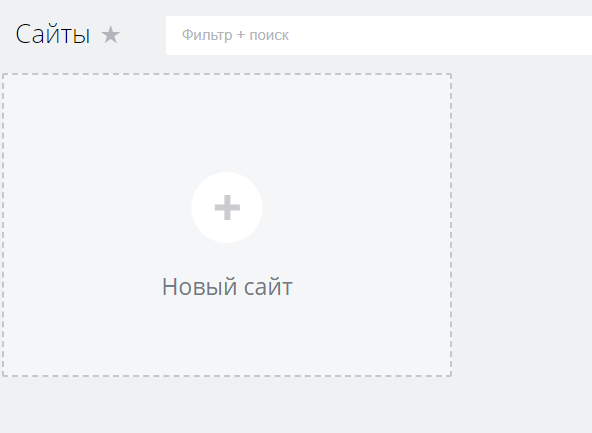Choose the Новый сайт tile caption
592x433 pixels.
(227, 287)
